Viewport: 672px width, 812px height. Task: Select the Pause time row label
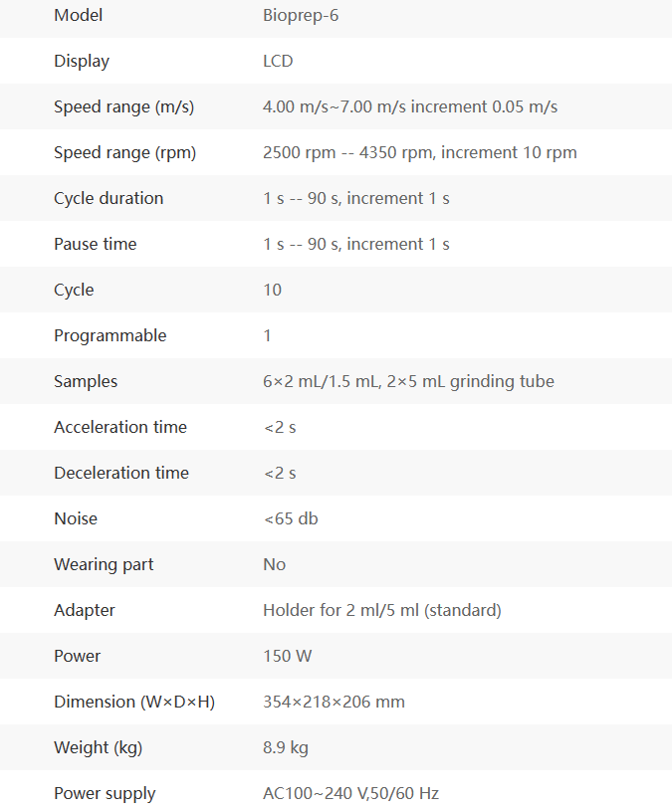click(x=96, y=244)
